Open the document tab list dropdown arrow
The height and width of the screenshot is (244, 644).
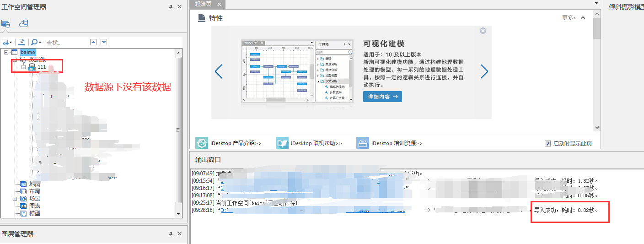click(596, 3)
